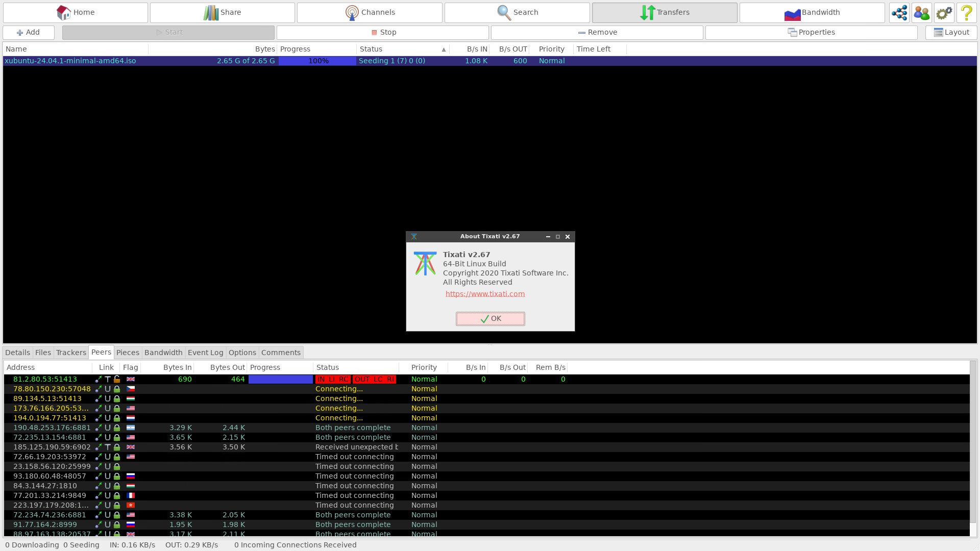Viewport: 980px width, 551px height.
Task: Open the Search magnifier tab
Action: [x=517, y=12]
